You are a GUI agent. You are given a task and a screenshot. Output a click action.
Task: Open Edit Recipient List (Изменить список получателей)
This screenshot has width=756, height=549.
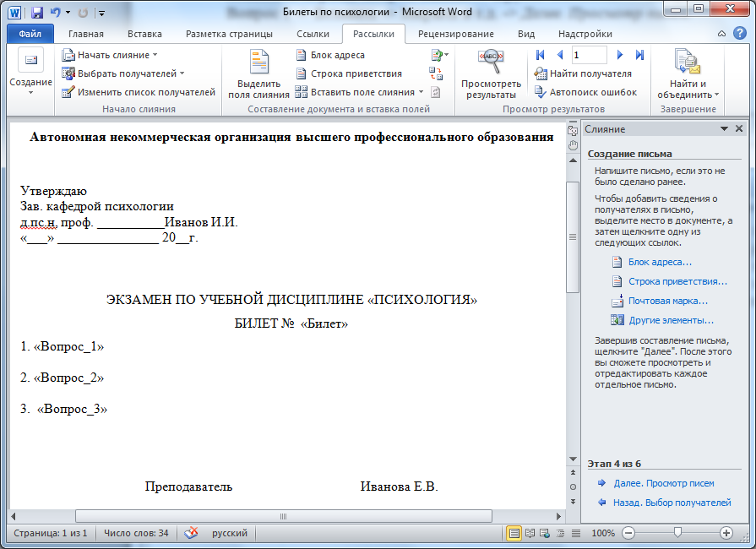tap(138, 92)
